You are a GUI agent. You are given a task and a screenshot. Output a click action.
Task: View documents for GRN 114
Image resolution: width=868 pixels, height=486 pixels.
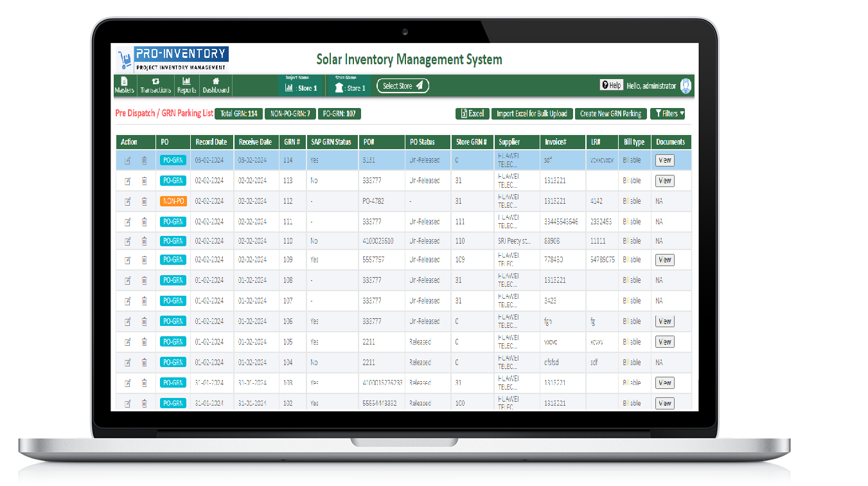tap(664, 160)
